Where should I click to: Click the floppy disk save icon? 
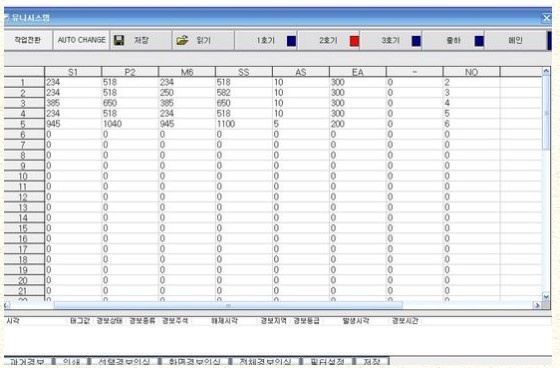pyautogui.click(x=119, y=40)
